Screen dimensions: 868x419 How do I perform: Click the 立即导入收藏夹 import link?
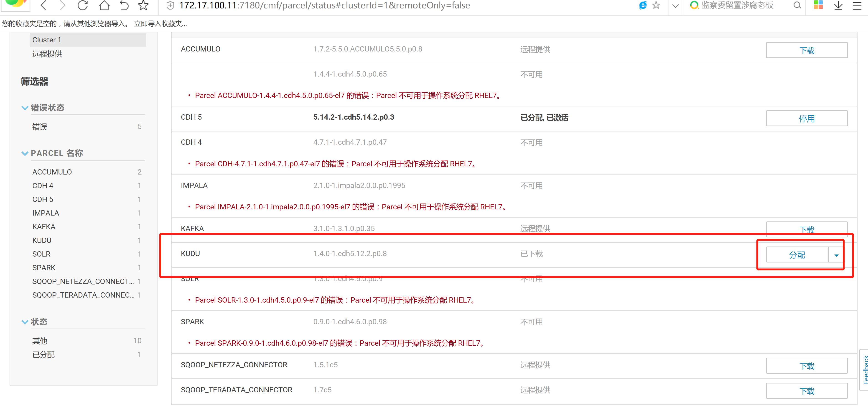160,24
